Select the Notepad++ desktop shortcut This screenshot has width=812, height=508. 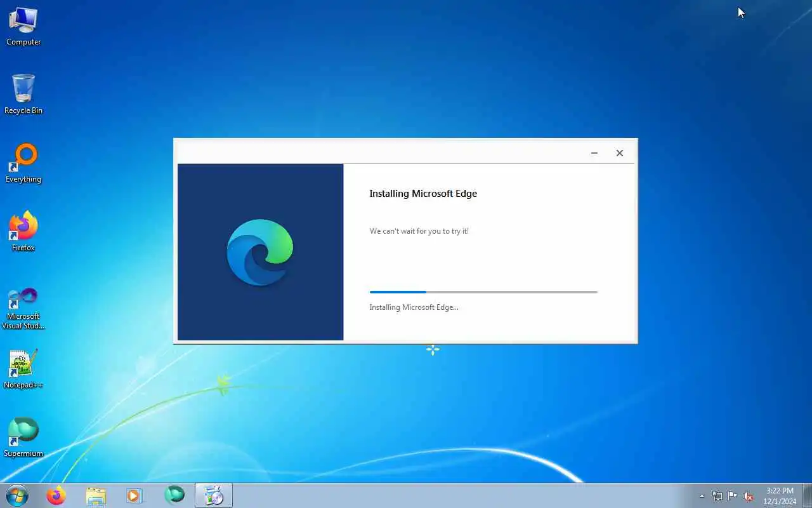point(23,369)
